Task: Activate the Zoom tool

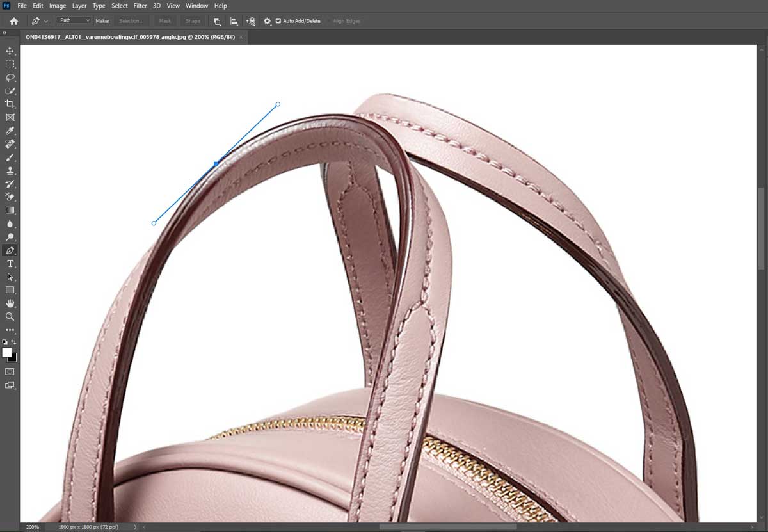Action: click(10, 316)
